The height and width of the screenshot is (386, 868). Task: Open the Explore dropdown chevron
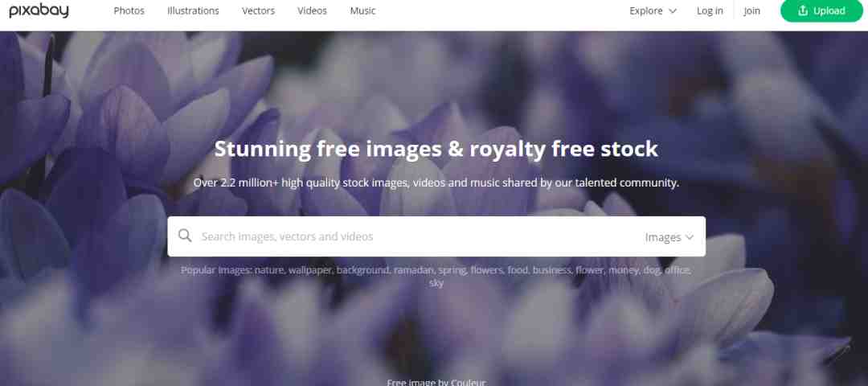(673, 10)
